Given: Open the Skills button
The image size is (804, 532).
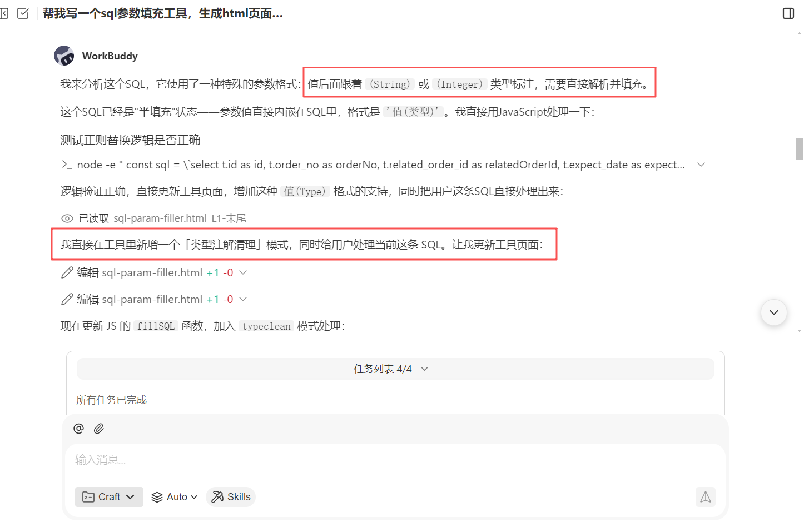Looking at the screenshot, I should (231, 497).
